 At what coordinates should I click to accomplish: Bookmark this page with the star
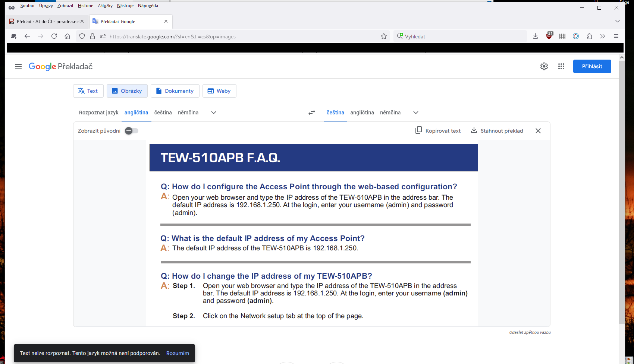click(384, 36)
